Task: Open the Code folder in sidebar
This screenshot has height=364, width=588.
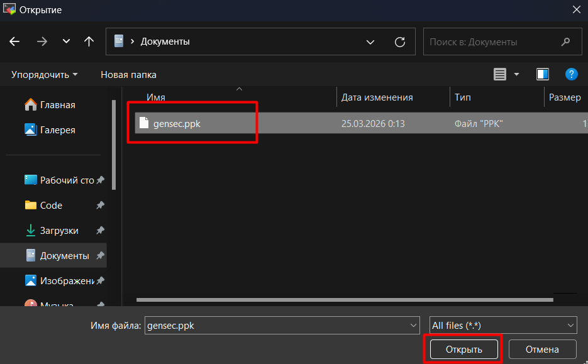Action: (43, 205)
